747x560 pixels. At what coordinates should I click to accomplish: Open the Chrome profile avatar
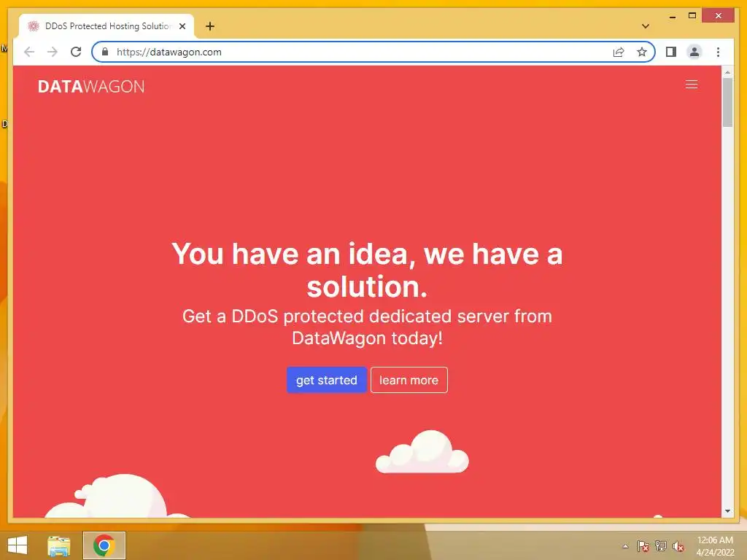tap(694, 52)
